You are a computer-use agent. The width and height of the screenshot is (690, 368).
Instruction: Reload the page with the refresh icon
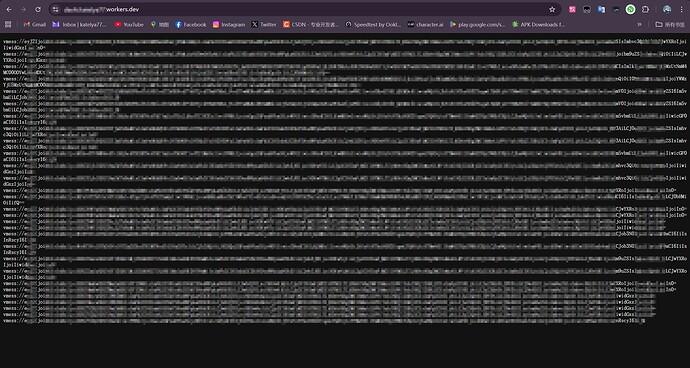(38, 9)
